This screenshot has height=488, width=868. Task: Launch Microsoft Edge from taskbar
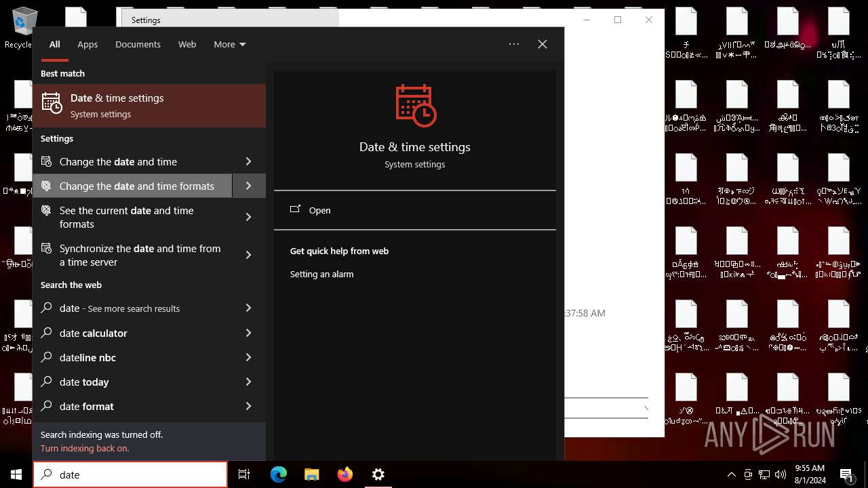(279, 474)
